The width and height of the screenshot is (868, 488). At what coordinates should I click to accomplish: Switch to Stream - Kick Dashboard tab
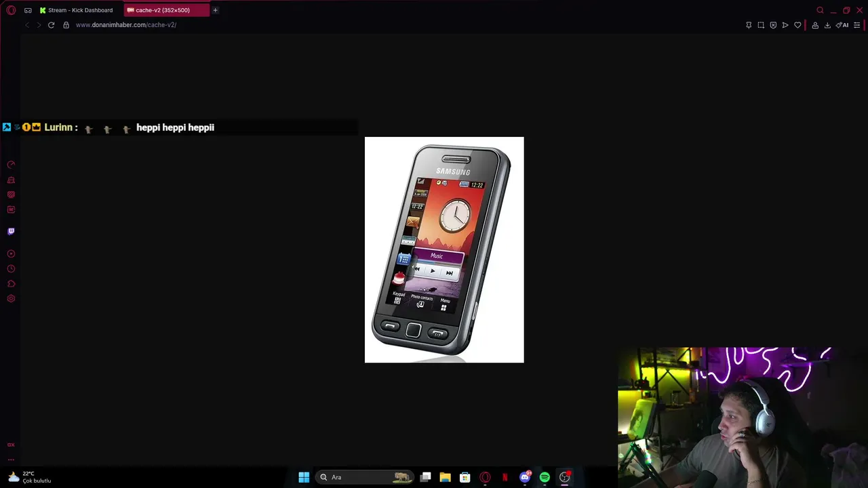click(x=76, y=10)
